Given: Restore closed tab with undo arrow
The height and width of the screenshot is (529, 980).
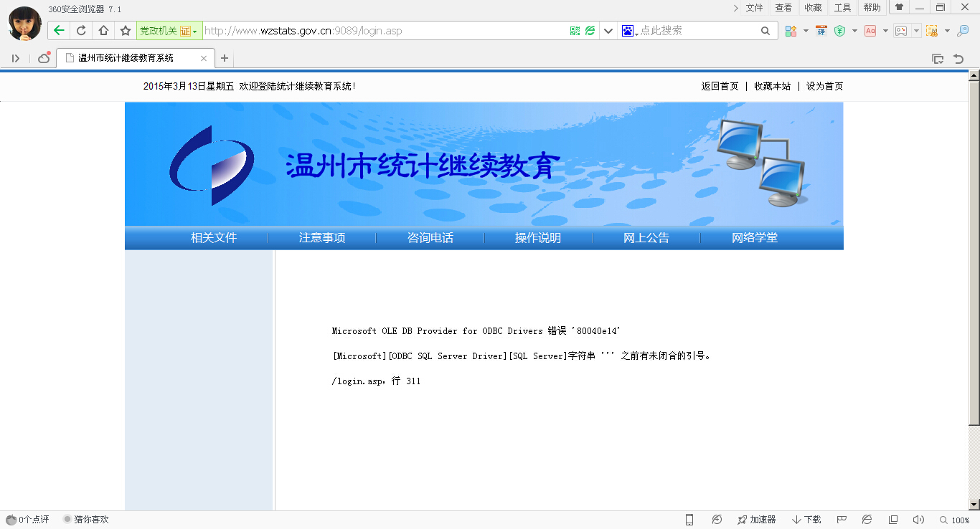Looking at the screenshot, I should click(x=958, y=59).
